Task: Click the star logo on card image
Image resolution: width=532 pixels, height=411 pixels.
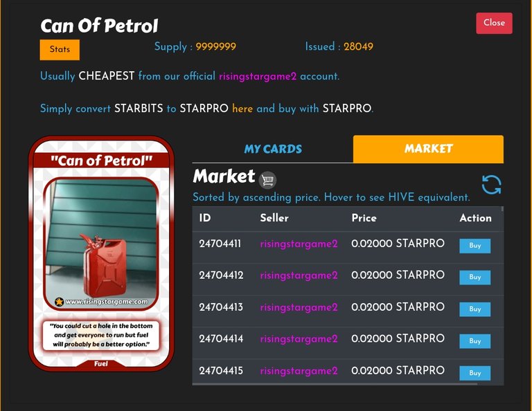Action: point(60,301)
